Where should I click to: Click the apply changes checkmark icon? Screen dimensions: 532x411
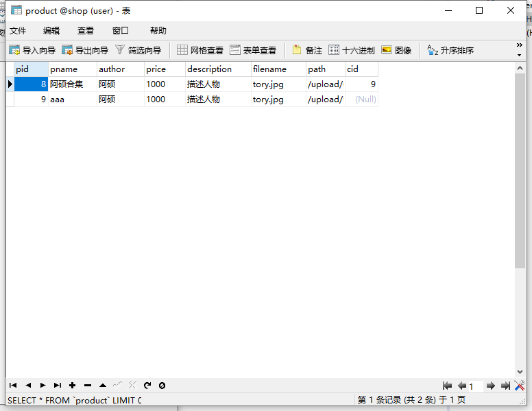click(117, 385)
